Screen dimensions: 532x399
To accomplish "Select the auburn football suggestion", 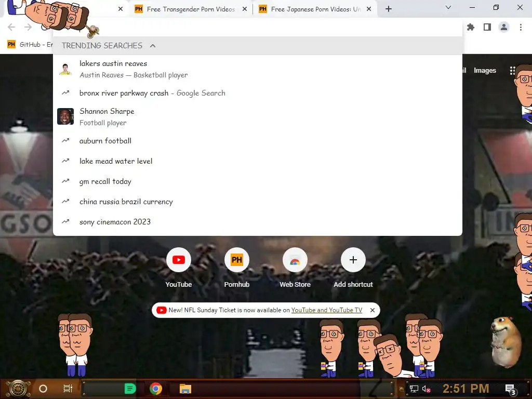I will [258, 141].
